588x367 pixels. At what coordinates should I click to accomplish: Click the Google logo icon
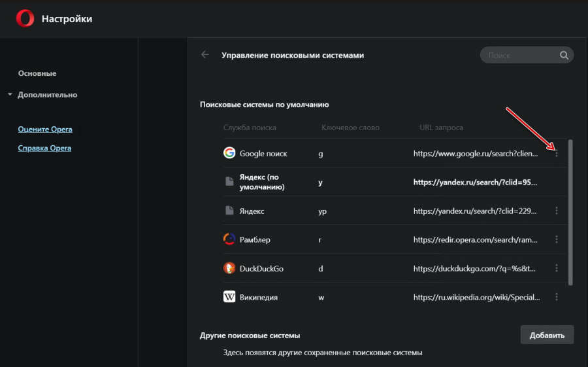click(x=229, y=153)
